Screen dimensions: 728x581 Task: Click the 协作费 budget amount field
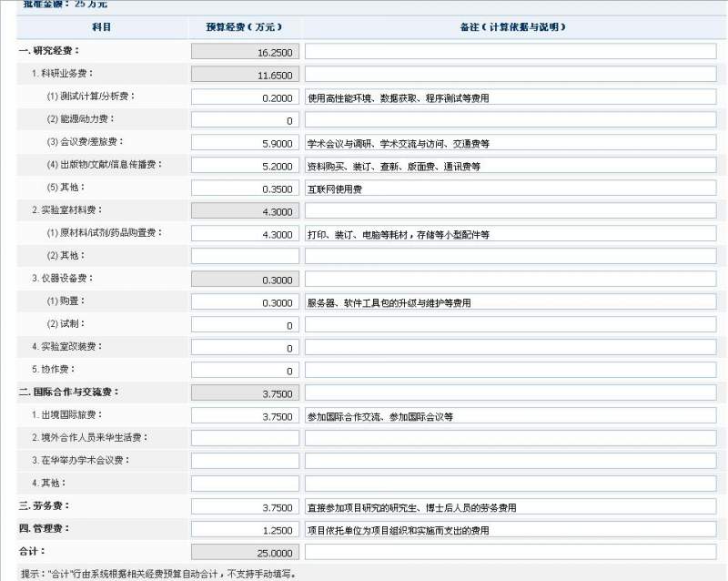(x=245, y=371)
